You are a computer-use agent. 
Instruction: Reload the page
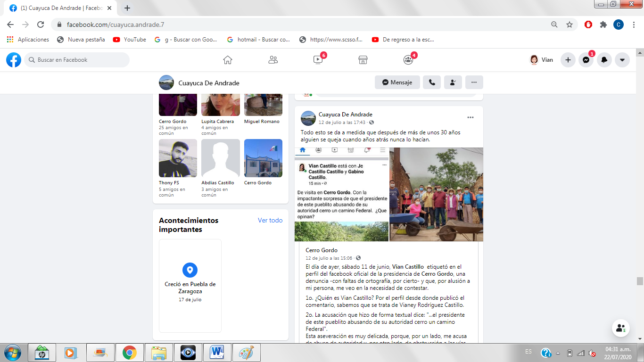point(41,25)
